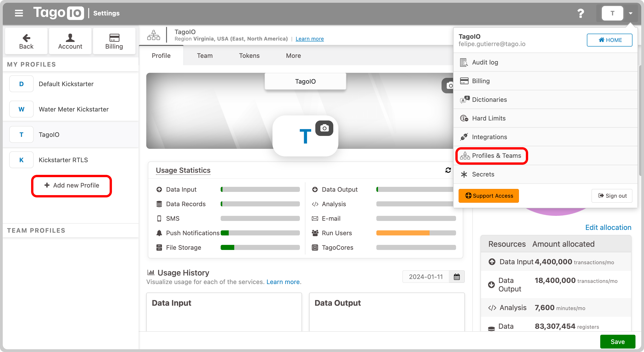Screen dimensions: 644x352
Task: Click the Analysis code icon in statistics
Action: (315, 204)
